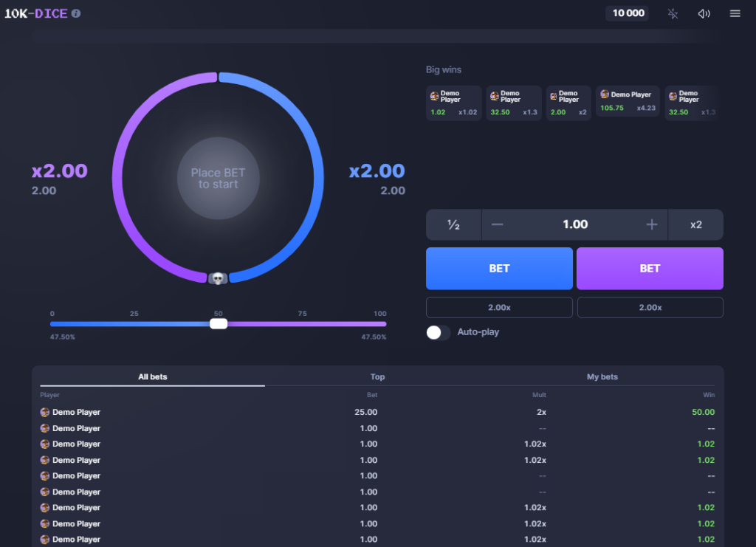
Task: Click the win-chance slider handle
Action: [219, 323]
